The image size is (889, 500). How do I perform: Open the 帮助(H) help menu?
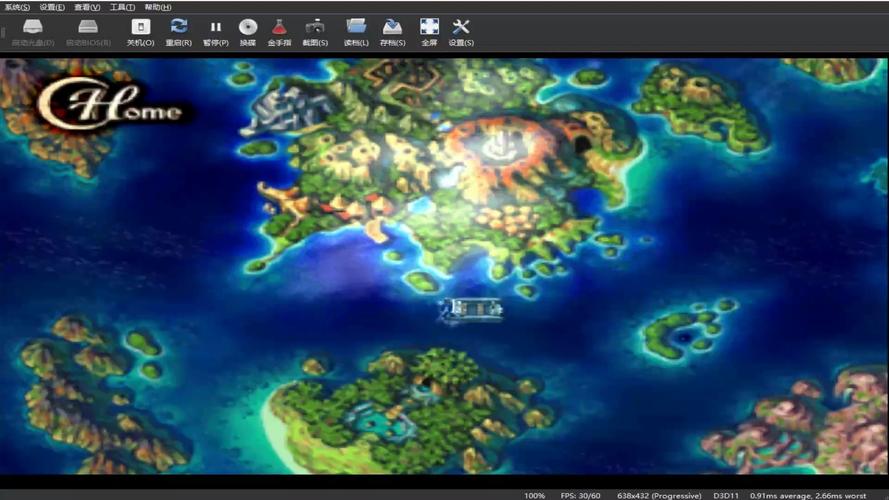[x=158, y=7]
